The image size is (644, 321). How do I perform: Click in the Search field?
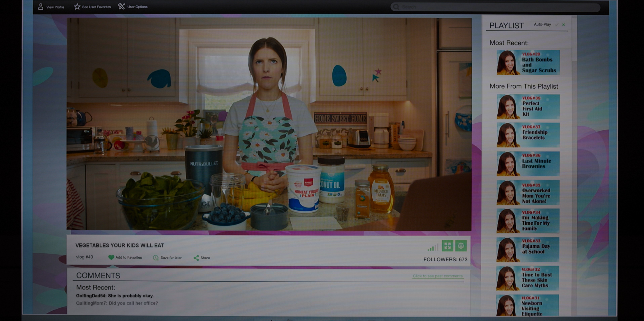pyautogui.click(x=495, y=7)
